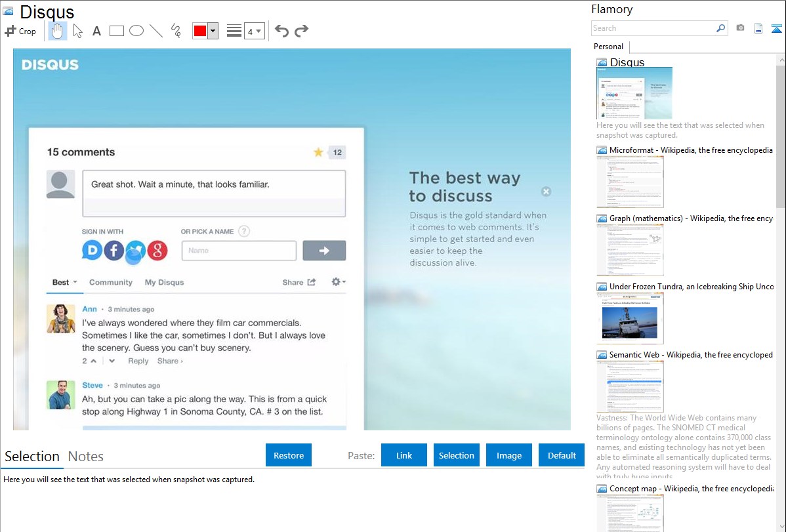786x532 pixels.
Task: Click the blue icon right of the page icon
Action: click(x=776, y=28)
